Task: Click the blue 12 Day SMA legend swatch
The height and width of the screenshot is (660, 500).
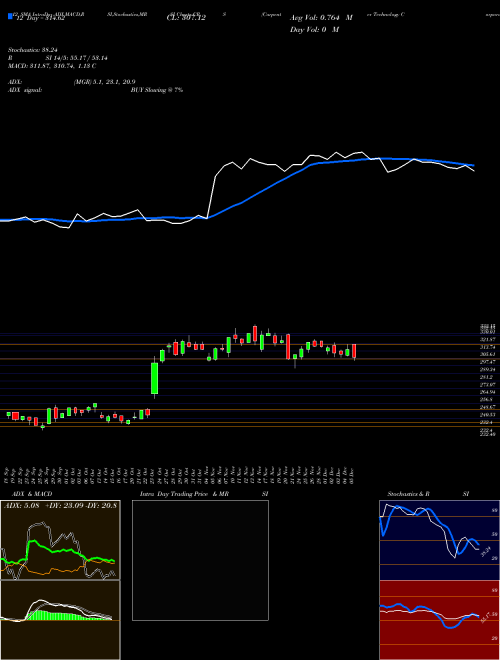Action: click(x=11, y=16)
